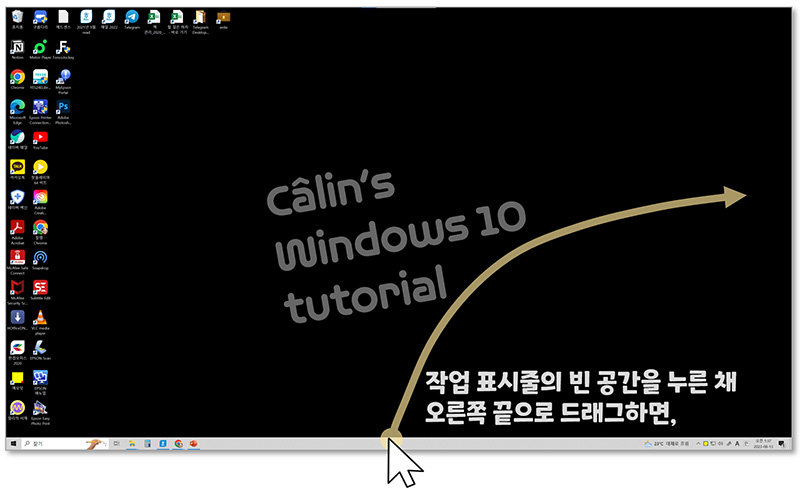Viewport: 800px width, 497px height.
Task: Open the YouTube desktop shortcut
Action: tap(40, 140)
